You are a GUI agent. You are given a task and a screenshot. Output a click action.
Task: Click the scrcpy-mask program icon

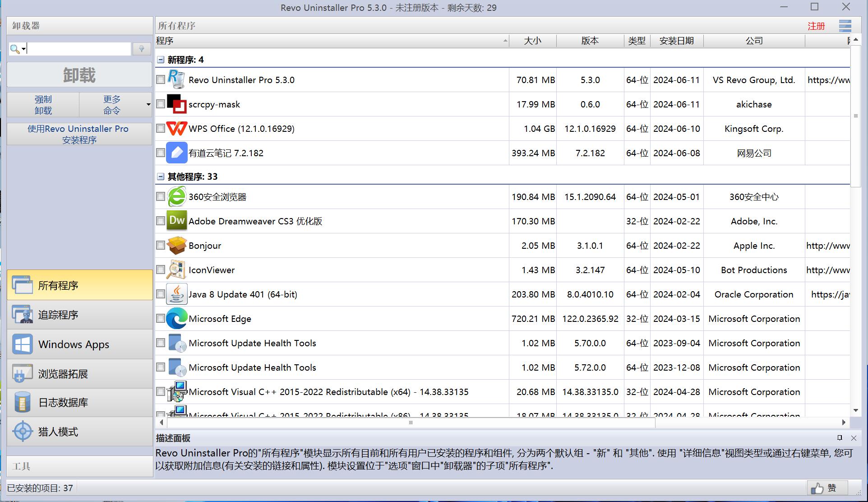(x=176, y=104)
